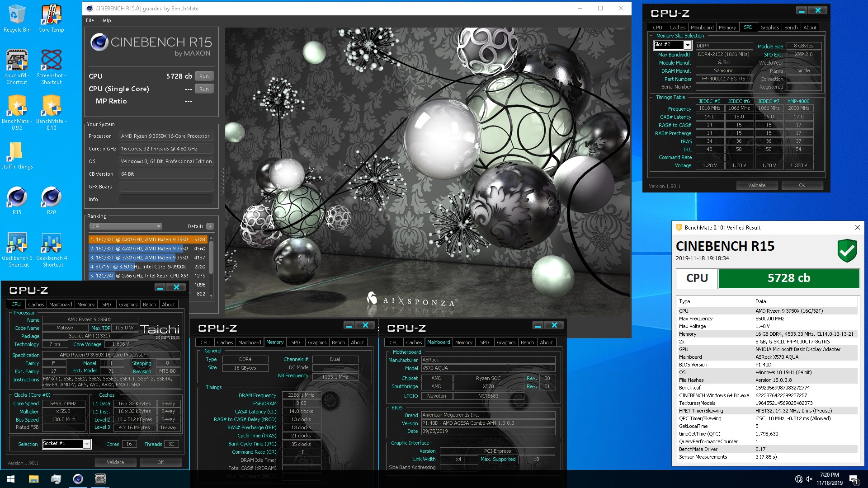868x488 pixels.
Task: Close the CPU-Z Mainboard window
Action: (554, 325)
